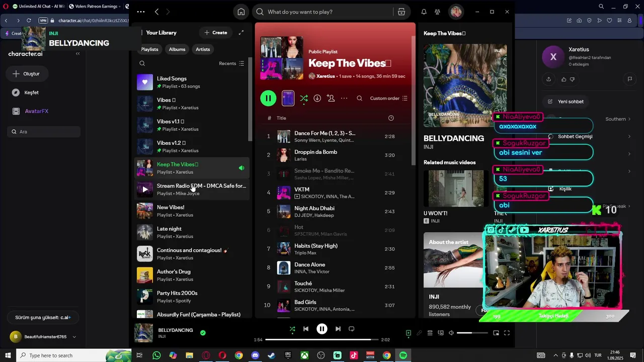Share the Xaretius character
The height and width of the screenshot is (362, 644).
(548, 79)
